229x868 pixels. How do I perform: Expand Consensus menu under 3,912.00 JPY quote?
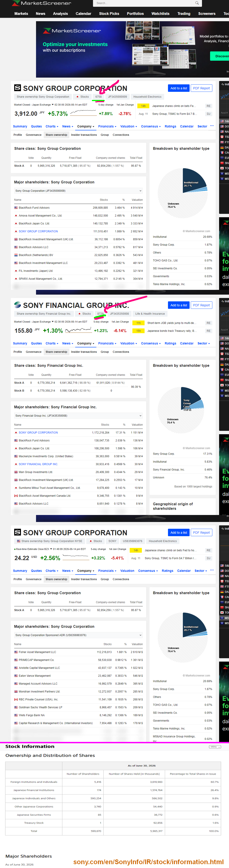tap(151, 126)
